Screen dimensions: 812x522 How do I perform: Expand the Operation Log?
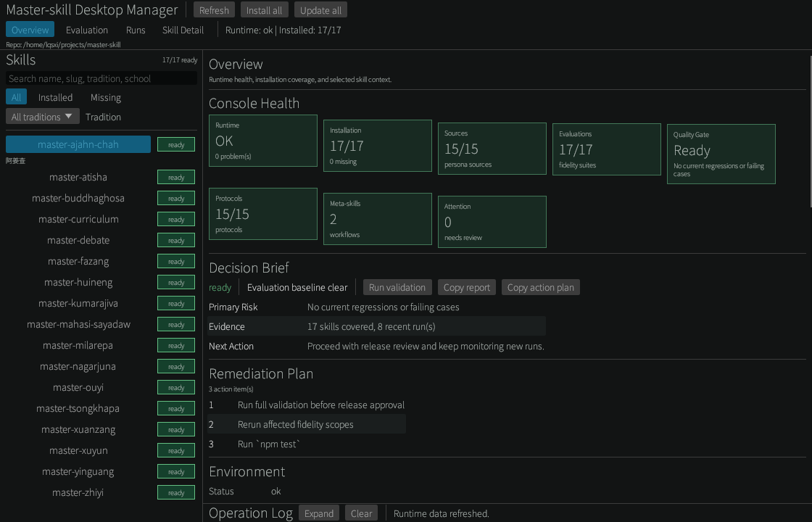(x=319, y=513)
